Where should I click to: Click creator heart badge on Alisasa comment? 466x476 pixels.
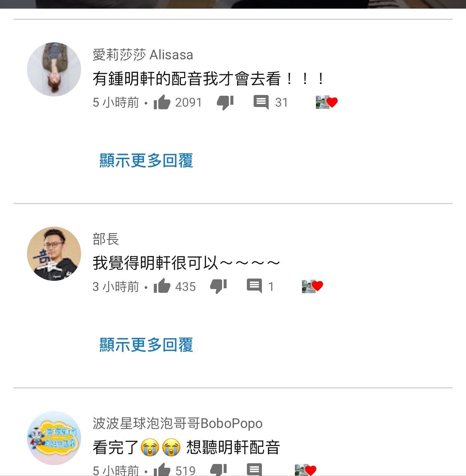click(327, 102)
